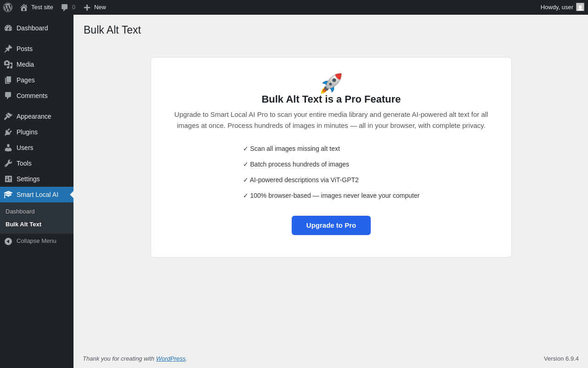Screen dimensions: 588x368
Task: Click the Plugins plug icon
Action: pos(8,132)
